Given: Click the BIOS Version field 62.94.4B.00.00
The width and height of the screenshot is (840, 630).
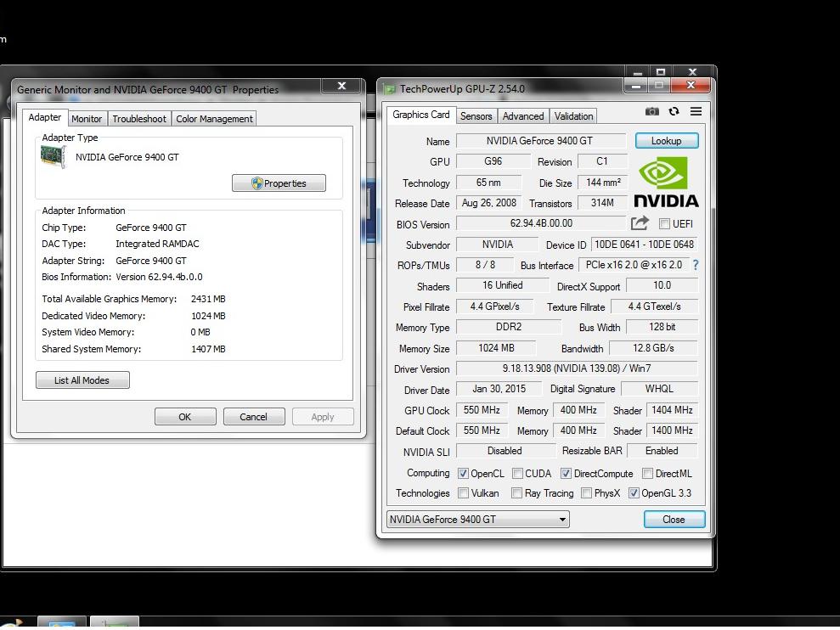Looking at the screenshot, I should (540, 223).
